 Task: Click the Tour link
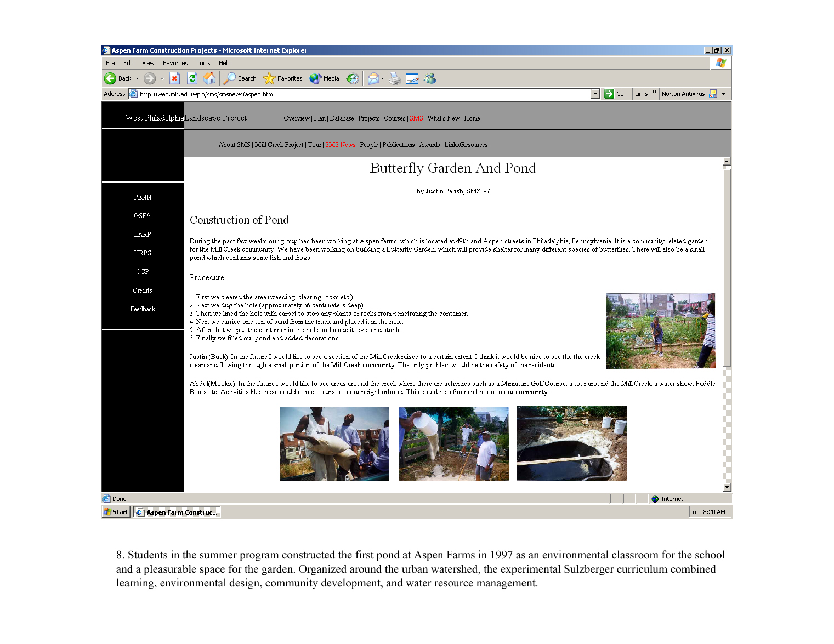pos(315,145)
